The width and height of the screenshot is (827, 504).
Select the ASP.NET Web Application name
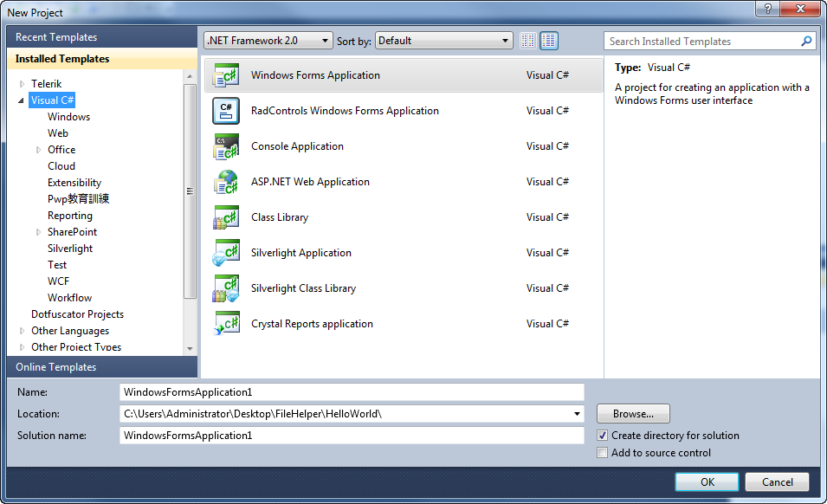(x=310, y=182)
